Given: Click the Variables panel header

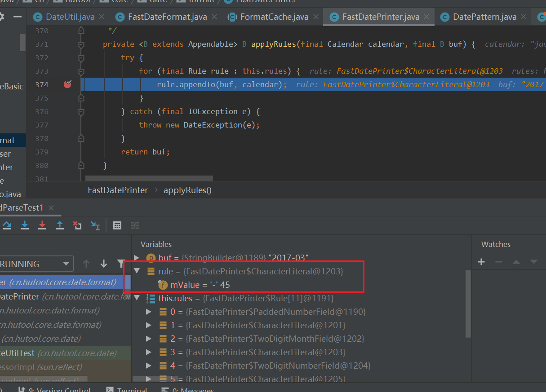Looking at the screenshot, I should point(156,244).
